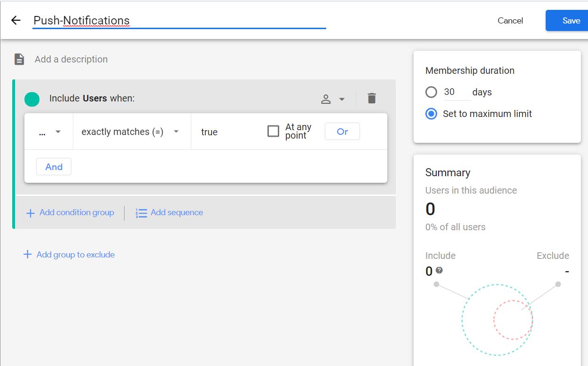
Task: Click the Membership duration heading
Action: click(470, 70)
